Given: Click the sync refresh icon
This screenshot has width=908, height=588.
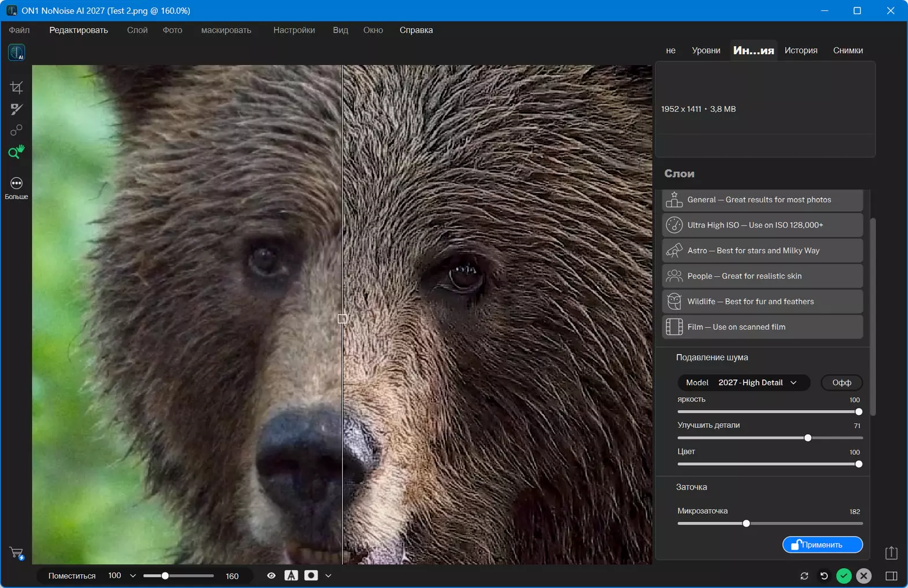Looking at the screenshot, I should click(804, 576).
